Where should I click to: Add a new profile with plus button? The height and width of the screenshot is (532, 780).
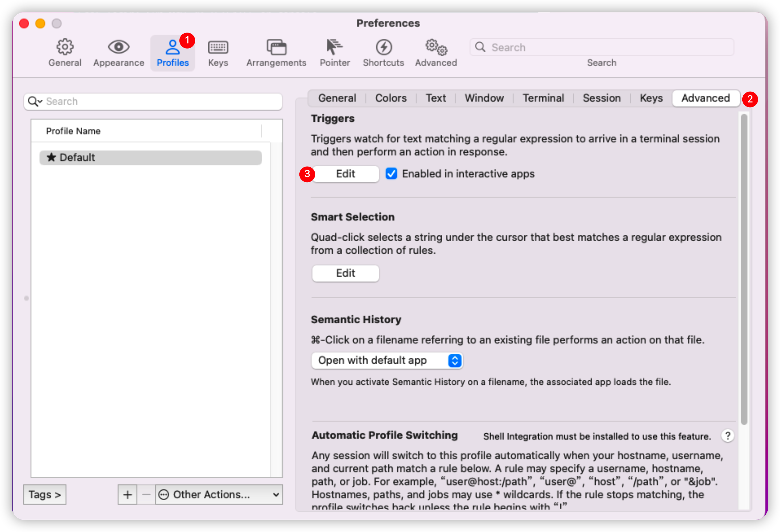point(128,495)
